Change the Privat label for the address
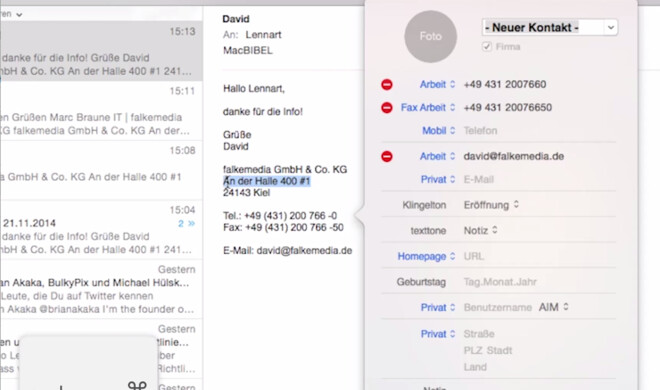 pyautogui.click(x=438, y=334)
